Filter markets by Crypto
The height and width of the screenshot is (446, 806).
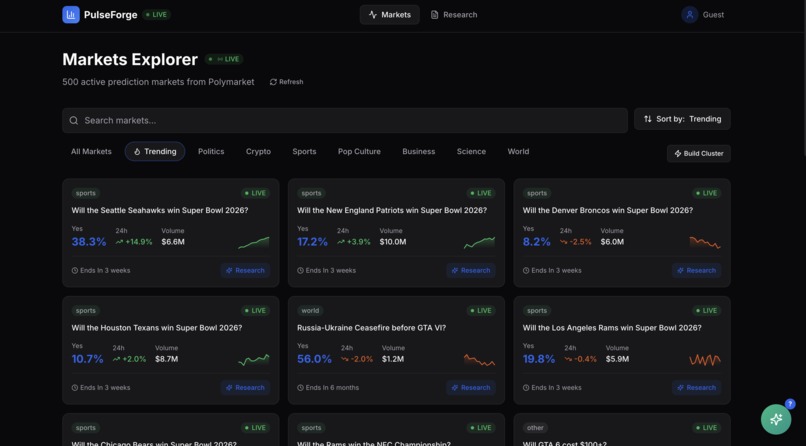[x=258, y=152]
